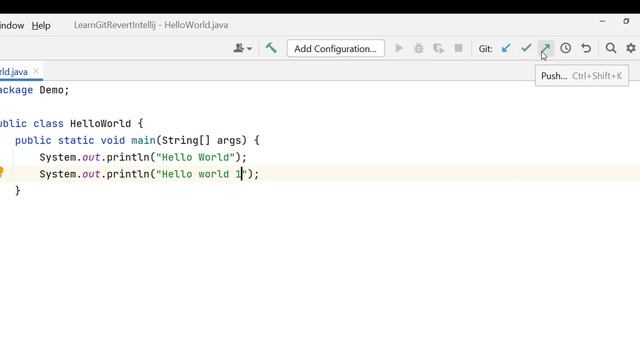Click the "Hello world 1" string literal
Image resolution: width=640 pixels, height=360 pixels.
point(202,174)
